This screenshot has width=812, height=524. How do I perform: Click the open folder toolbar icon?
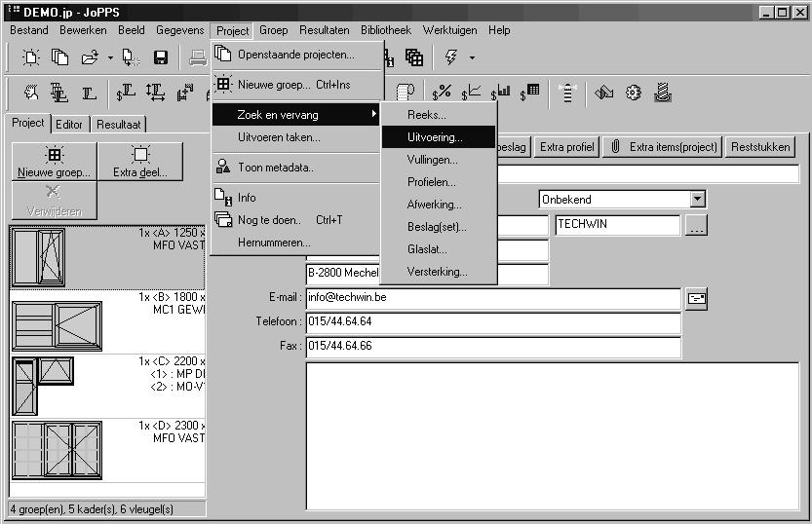(90, 56)
